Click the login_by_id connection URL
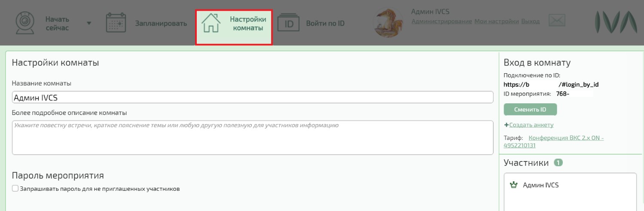The height and width of the screenshot is (211, 644). (551, 85)
